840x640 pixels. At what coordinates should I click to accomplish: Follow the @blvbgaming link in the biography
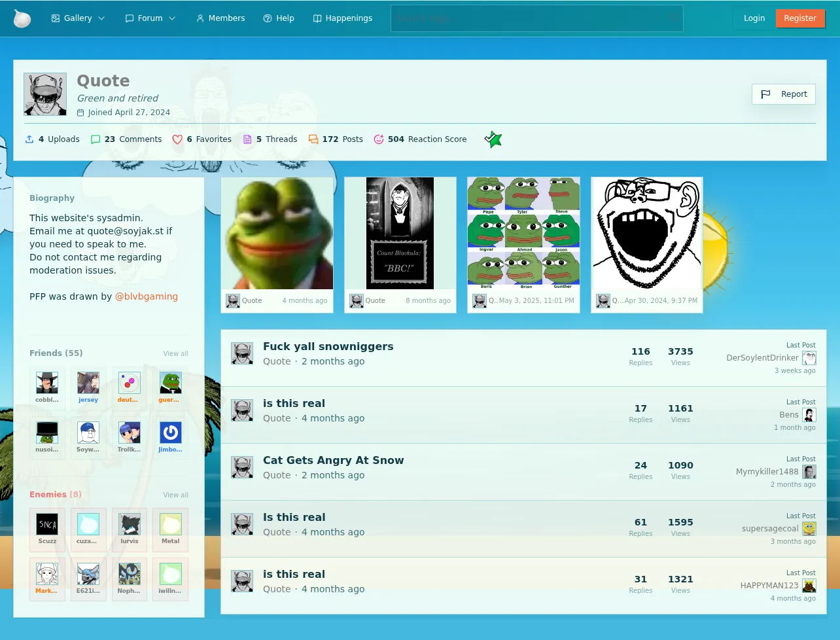(x=147, y=296)
